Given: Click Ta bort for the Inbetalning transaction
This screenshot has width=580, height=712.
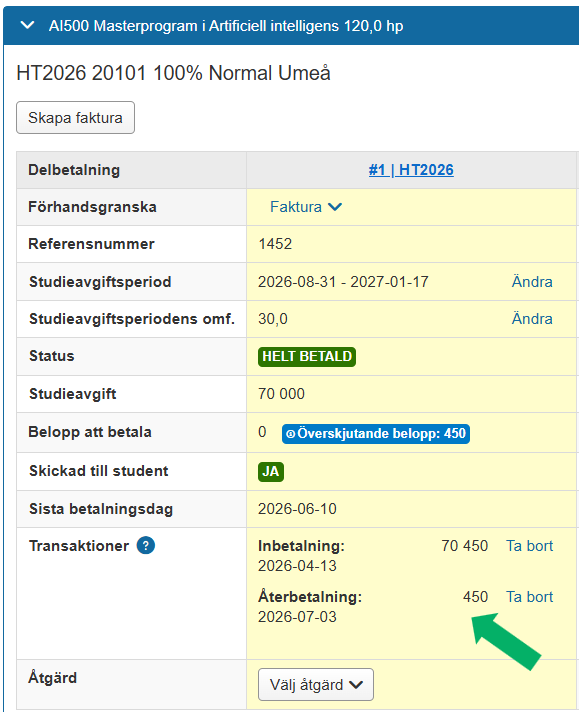Looking at the screenshot, I should (530, 546).
